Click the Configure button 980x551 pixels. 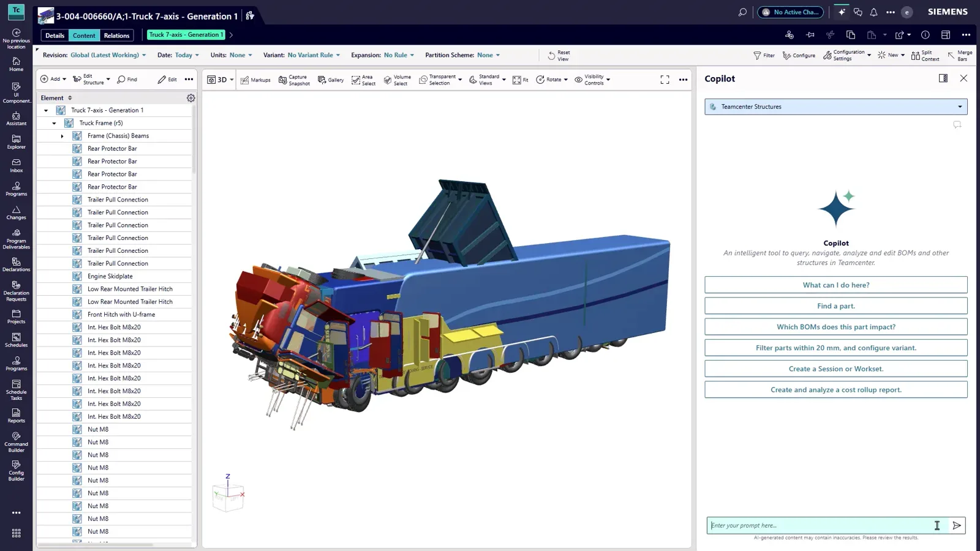[x=799, y=55]
